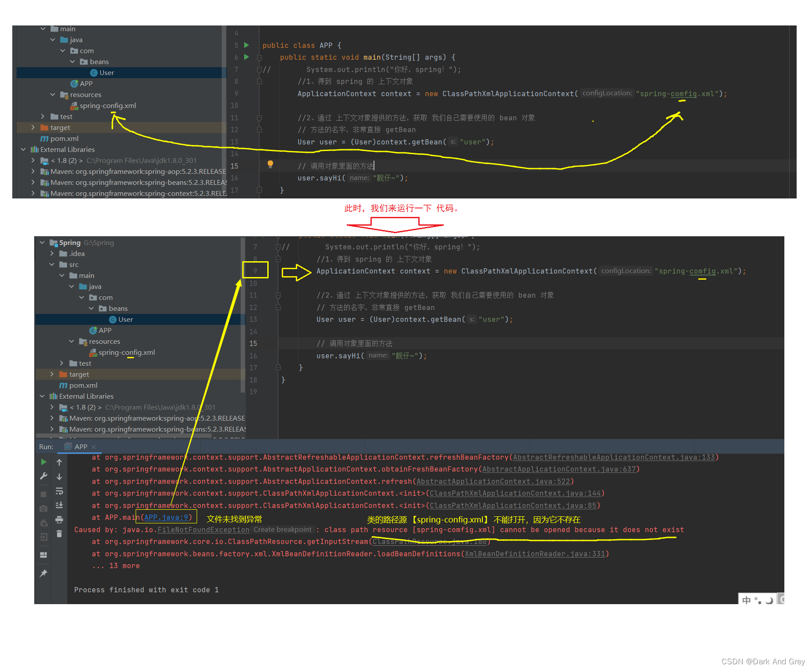
Task: Click the Exit icon below the bug icon
Action: coord(43,537)
